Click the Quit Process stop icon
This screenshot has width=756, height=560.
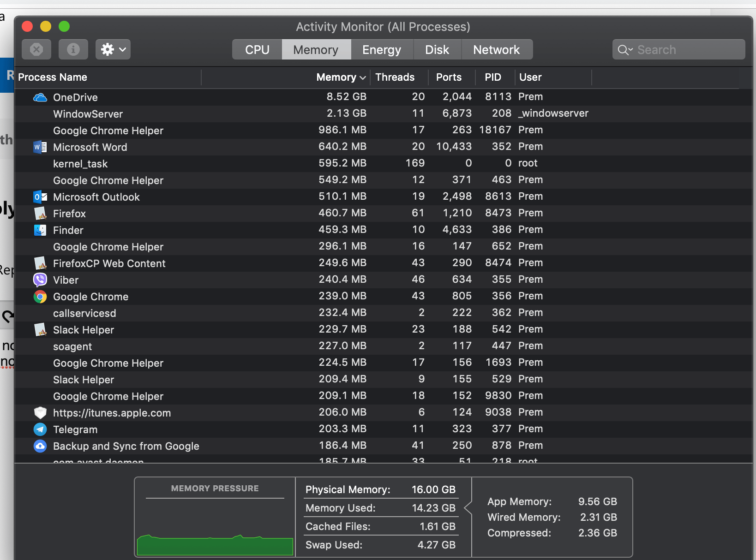(x=36, y=49)
